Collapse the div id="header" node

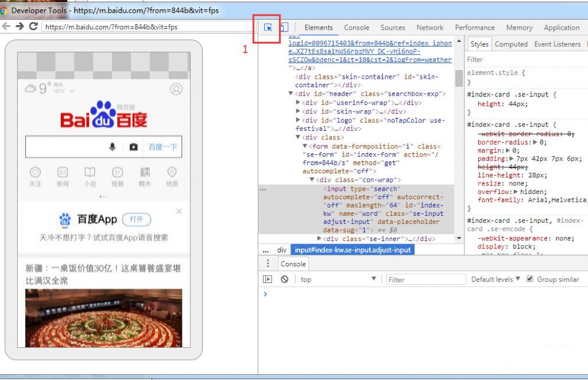point(291,94)
